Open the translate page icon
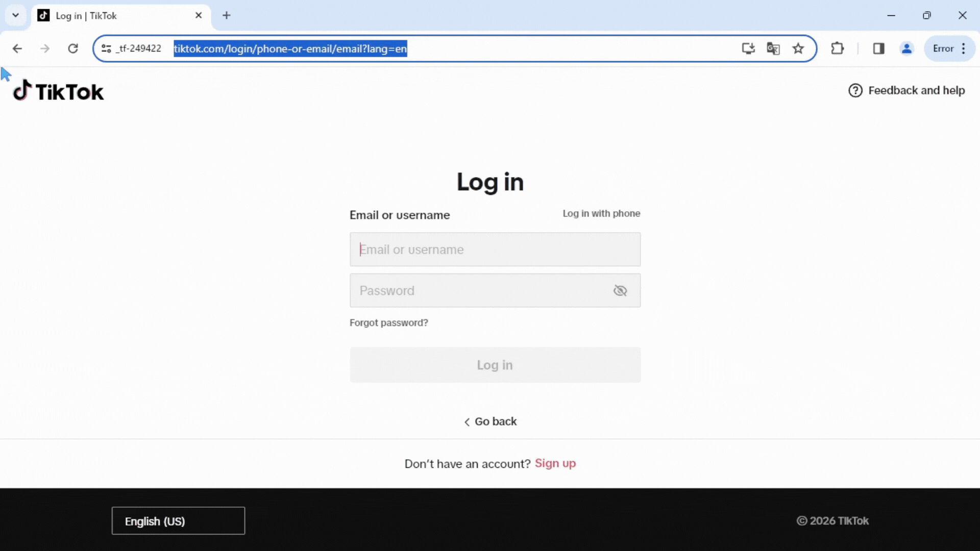 pos(773,48)
